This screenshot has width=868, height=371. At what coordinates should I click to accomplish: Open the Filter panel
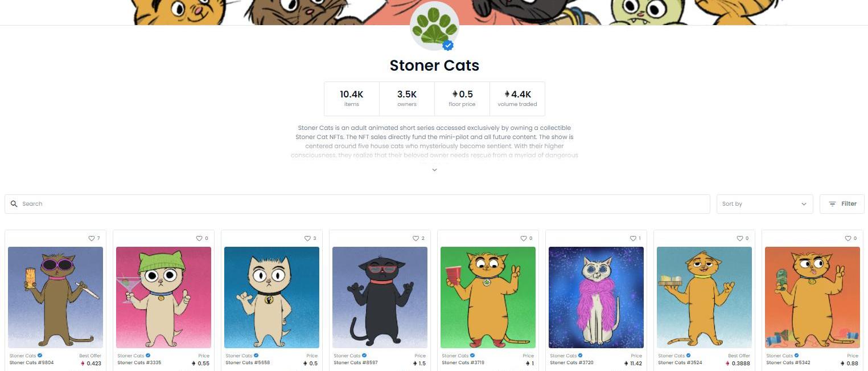pyautogui.click(x=842, y=204)
